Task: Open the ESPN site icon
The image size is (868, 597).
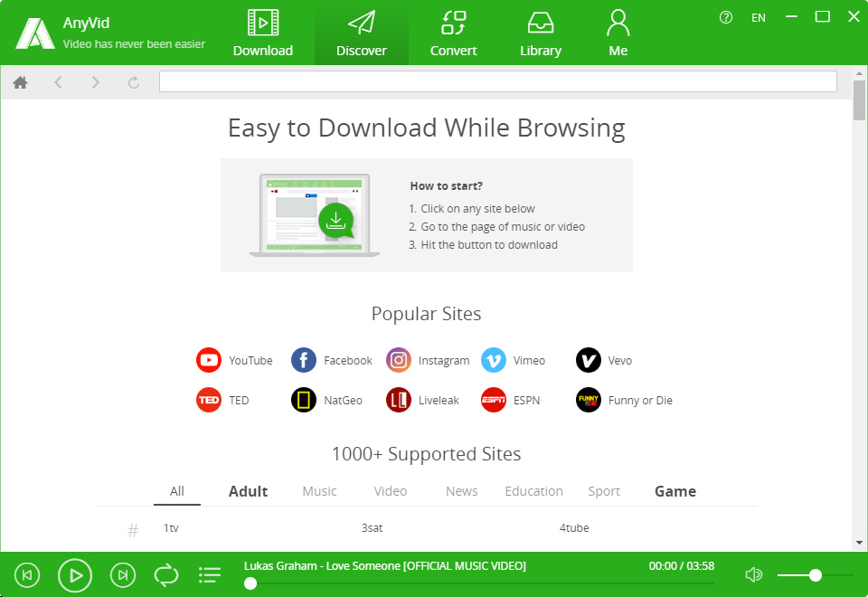Action: tap(494, 400)
